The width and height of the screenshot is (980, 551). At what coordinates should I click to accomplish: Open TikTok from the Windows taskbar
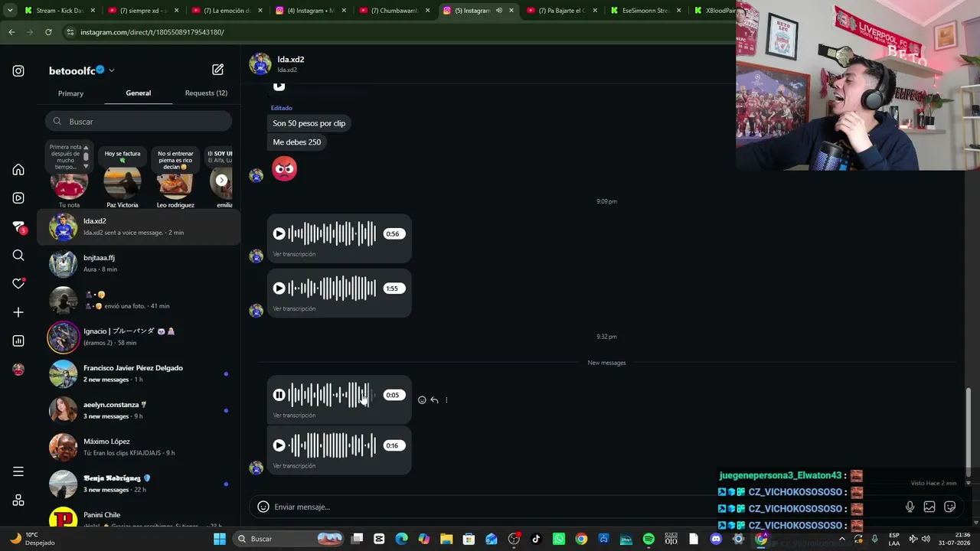pyautogui.click(x=536, y=539)
